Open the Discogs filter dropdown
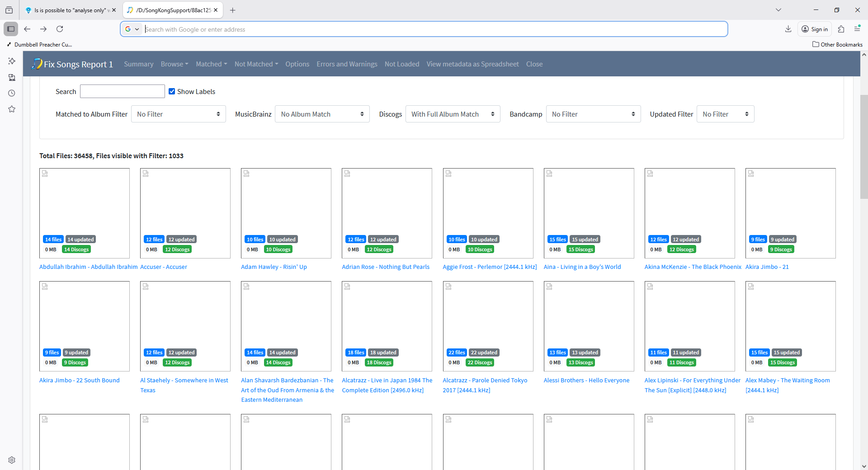 453,114
